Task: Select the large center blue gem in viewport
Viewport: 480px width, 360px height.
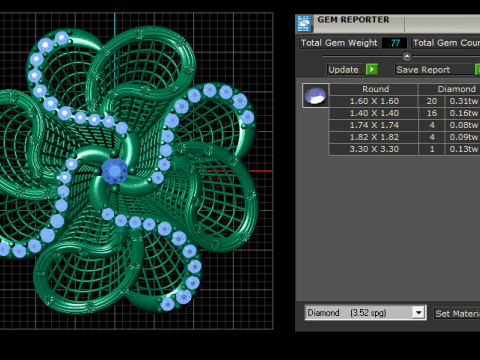Action: pyautogui.click(x=114, y=171)
